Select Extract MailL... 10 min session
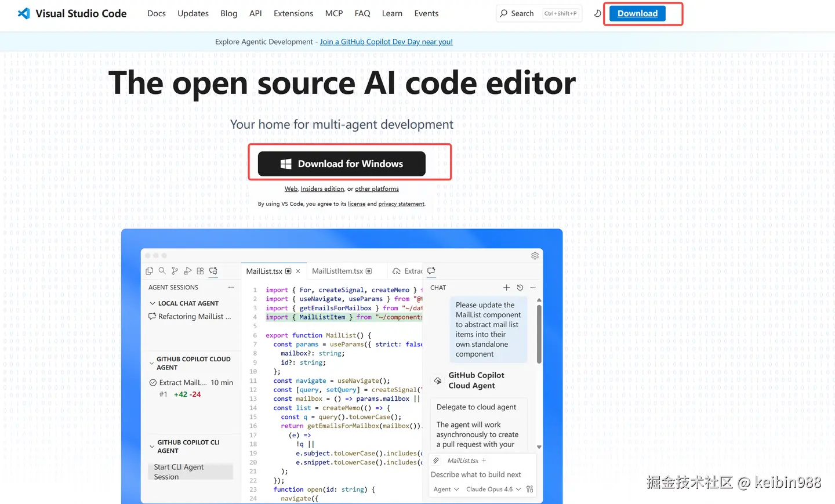The width and height of the screenshot is (835, 504). (x=191, y=388)
